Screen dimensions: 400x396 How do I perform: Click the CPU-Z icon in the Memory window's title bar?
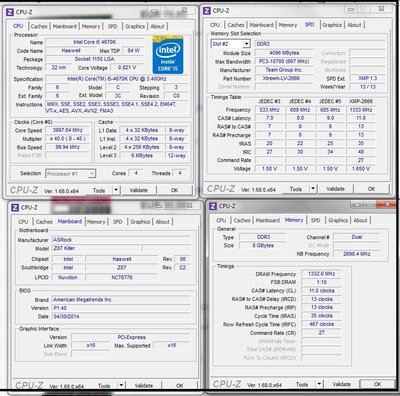(213, 206)
